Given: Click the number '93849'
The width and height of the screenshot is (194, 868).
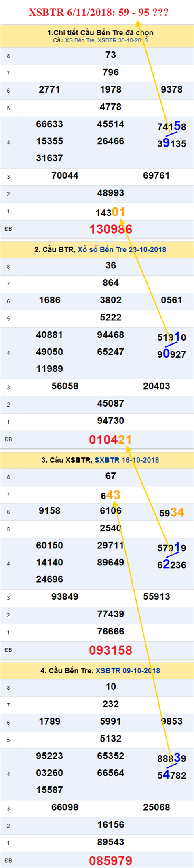Looking at the screenshot, I should 65,597.
